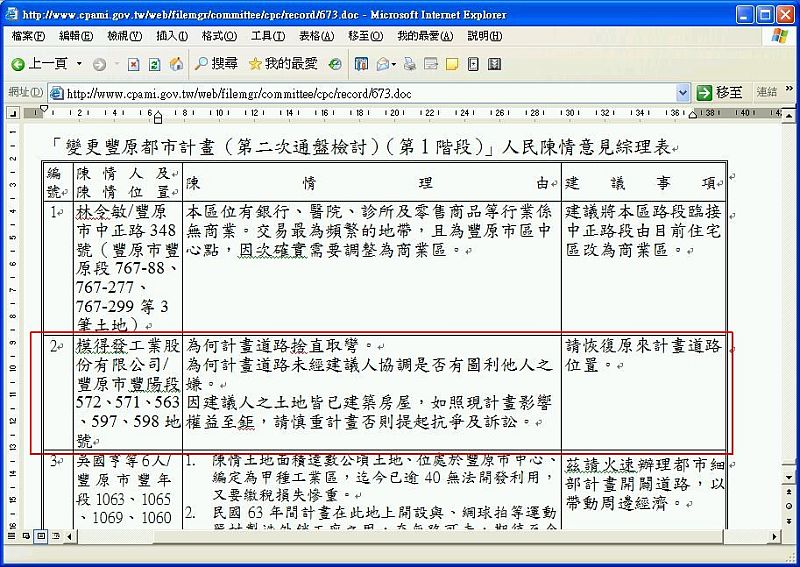
Task: Click the vertical scrollbar up arrow
Action: [x=789, y=116]
